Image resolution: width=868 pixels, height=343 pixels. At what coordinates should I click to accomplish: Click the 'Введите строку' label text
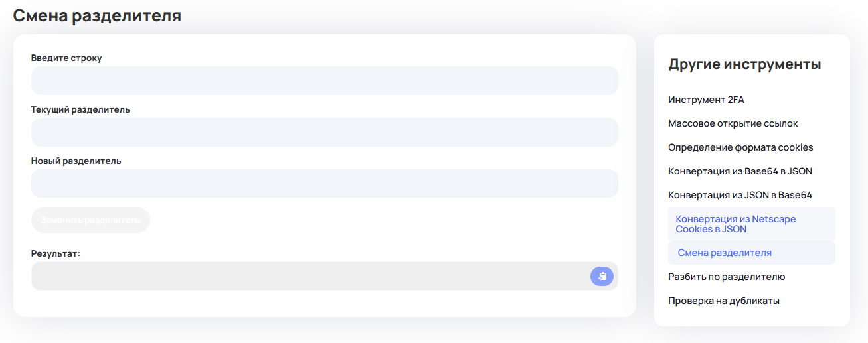(x=66, y=58)
